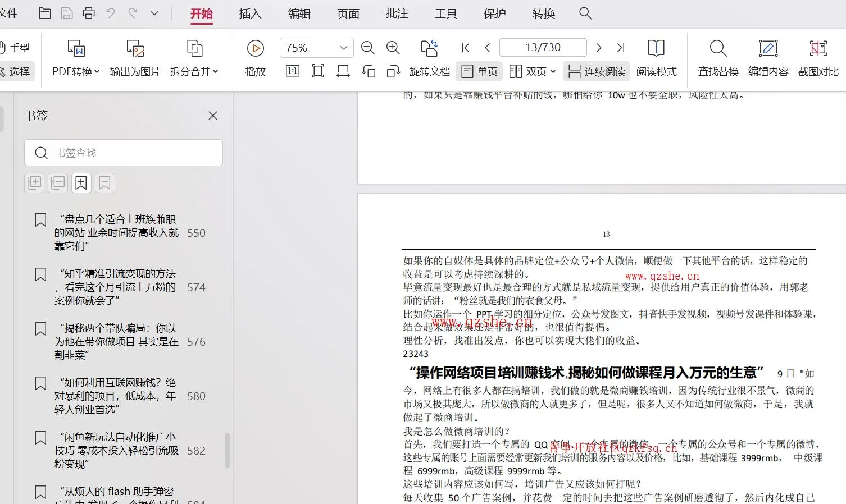Click the delete bookmark icon
846x504 pixels.
[104, 183]
